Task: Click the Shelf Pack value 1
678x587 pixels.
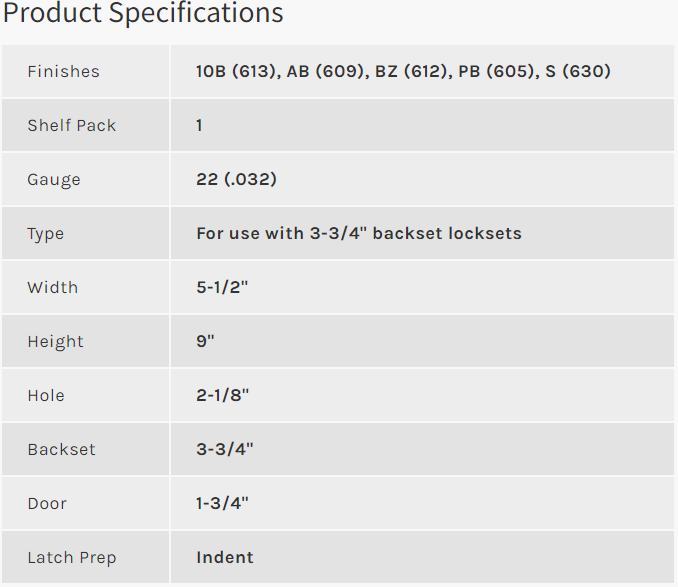Action: tap(199, 125)
